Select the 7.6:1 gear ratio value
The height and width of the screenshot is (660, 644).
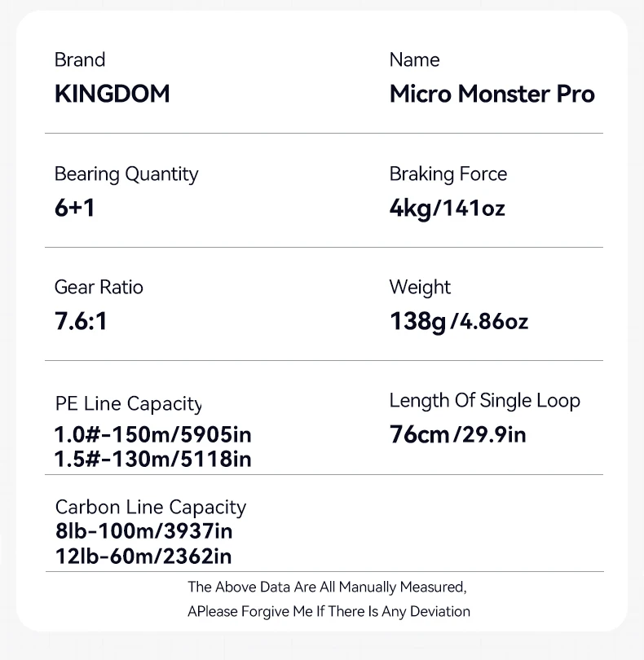[81, 321]
